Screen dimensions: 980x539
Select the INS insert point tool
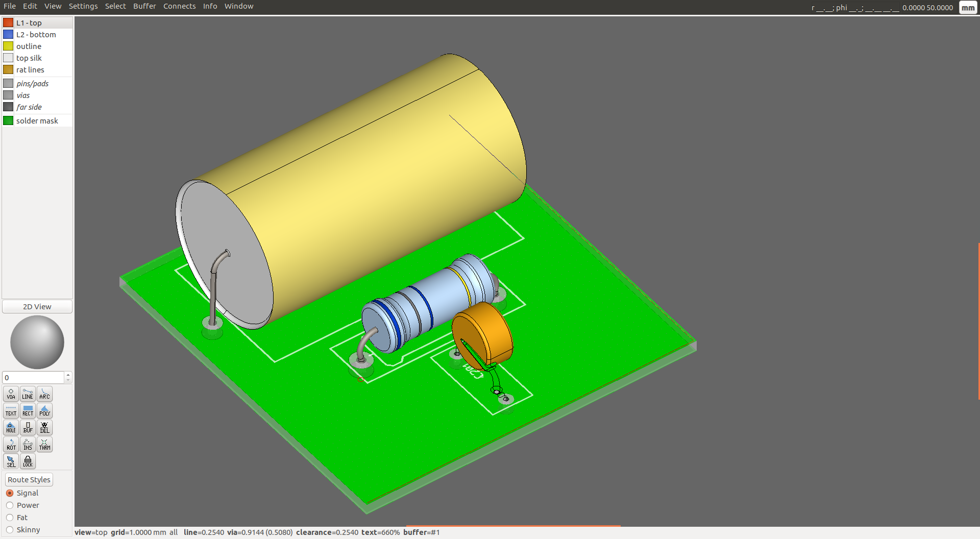point(28,445)
